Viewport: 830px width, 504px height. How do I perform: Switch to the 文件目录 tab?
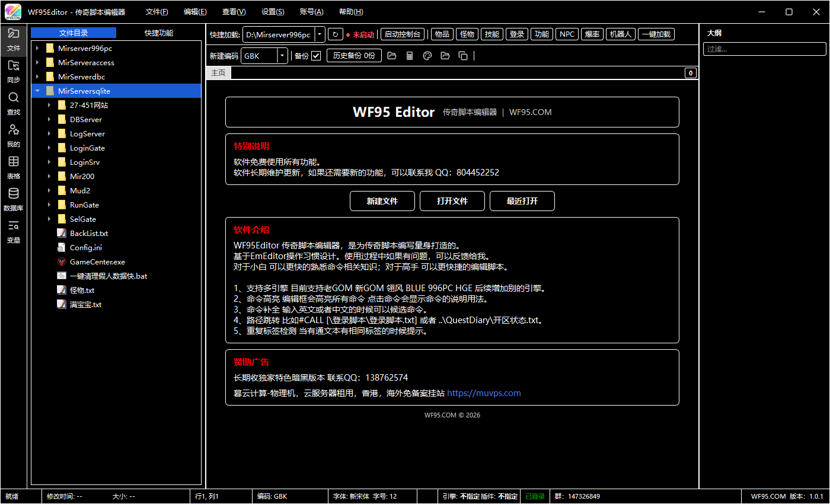pyautogui.click(x=74, y=33)
